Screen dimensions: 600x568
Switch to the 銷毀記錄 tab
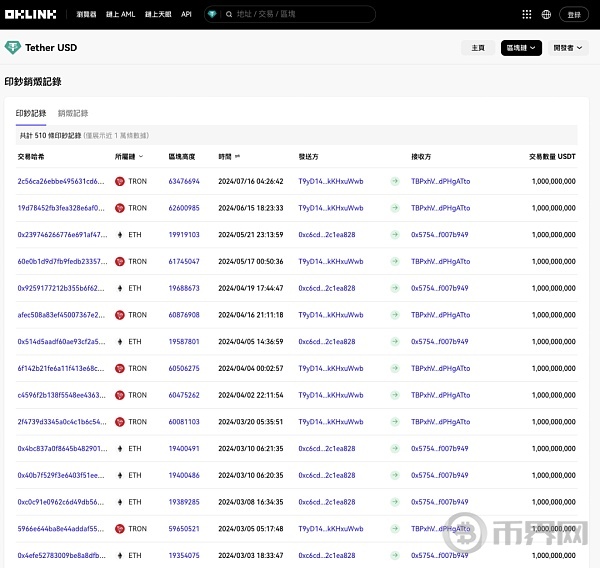[73, 113]
